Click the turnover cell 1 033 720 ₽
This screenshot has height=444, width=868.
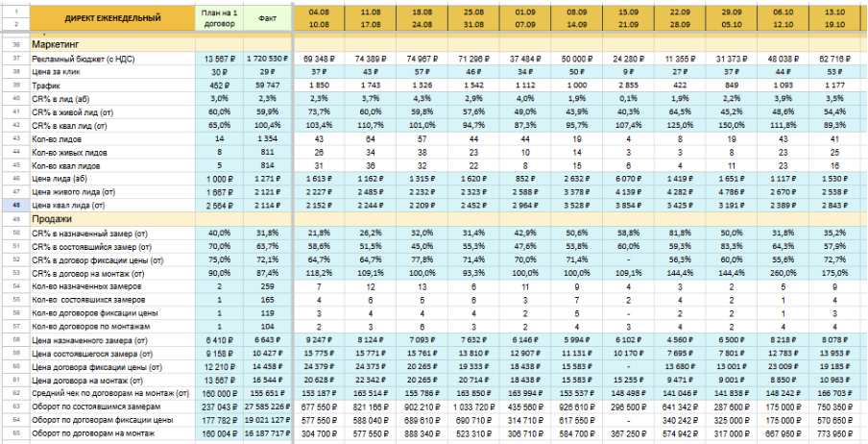tap(474, 407)
